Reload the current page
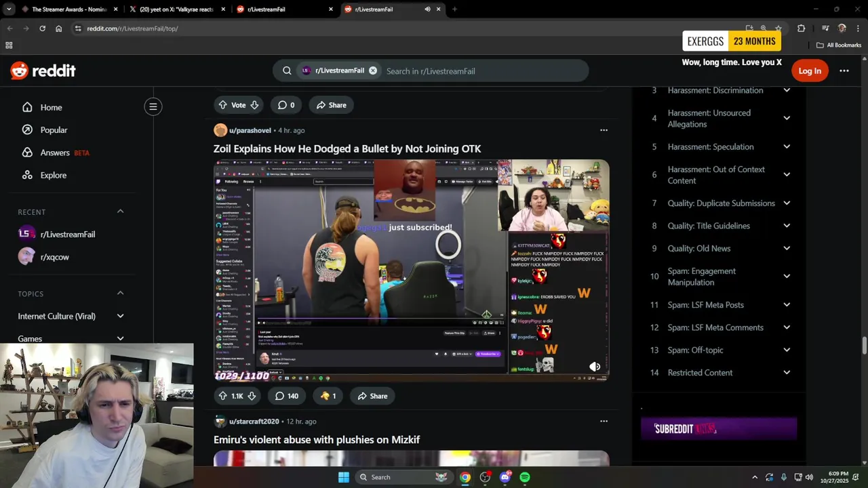 pyautogui.click(x=42, y=28)
